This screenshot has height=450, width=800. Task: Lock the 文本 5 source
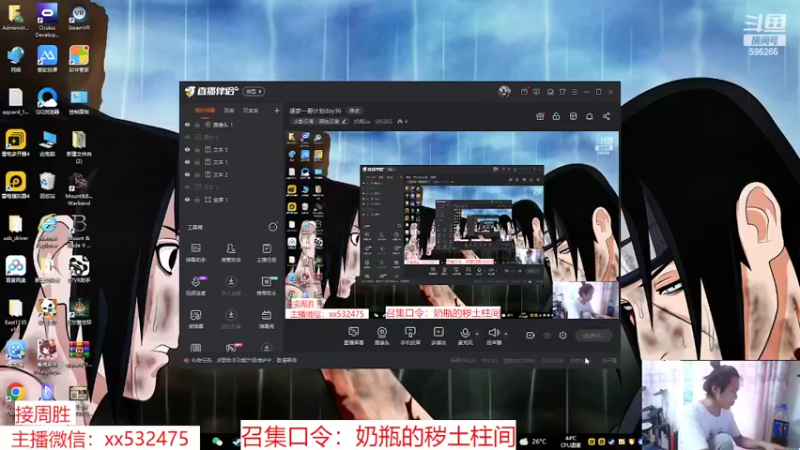[x=197, y=149]
